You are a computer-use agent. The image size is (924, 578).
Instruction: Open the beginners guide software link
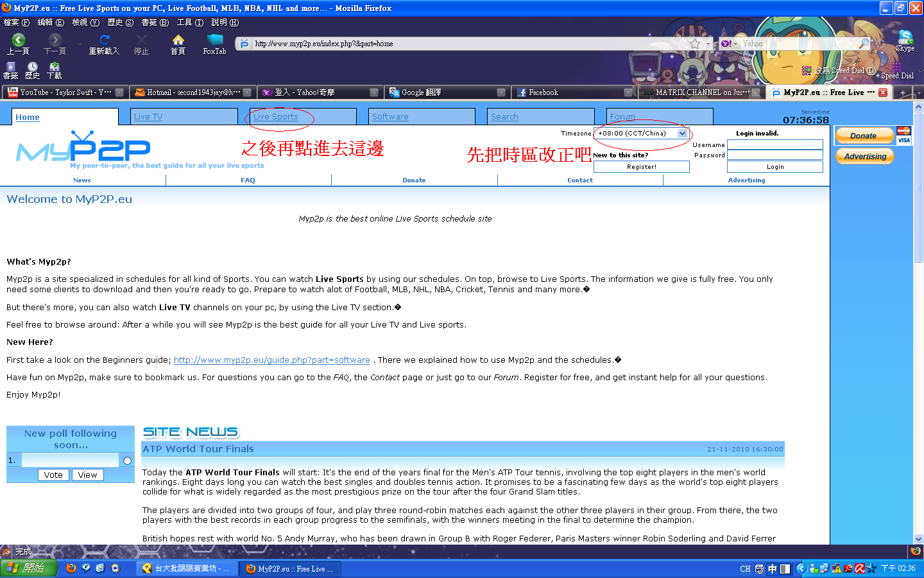click(272, 360)
